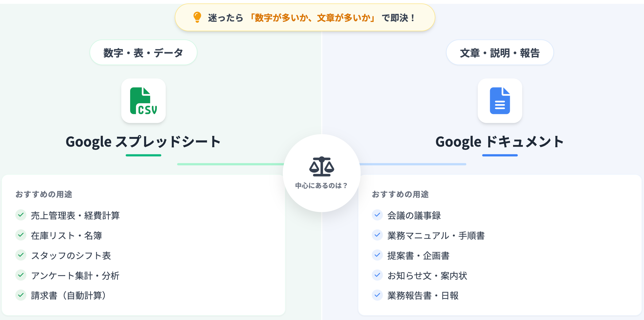This screenshot has width=644, height=320.
Task: Click the 業務報告書・日報 list item
Action: pyautogui.click(x=423, y=296)
